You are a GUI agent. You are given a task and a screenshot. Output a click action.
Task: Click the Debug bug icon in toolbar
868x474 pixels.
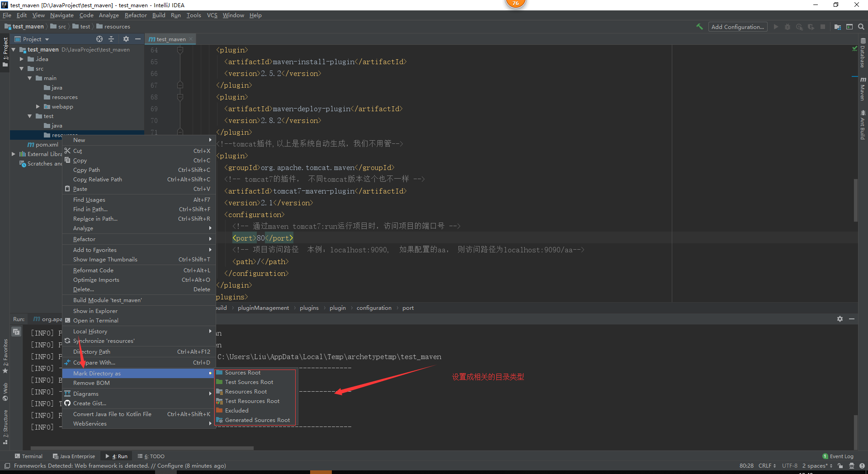coord(788,27)
